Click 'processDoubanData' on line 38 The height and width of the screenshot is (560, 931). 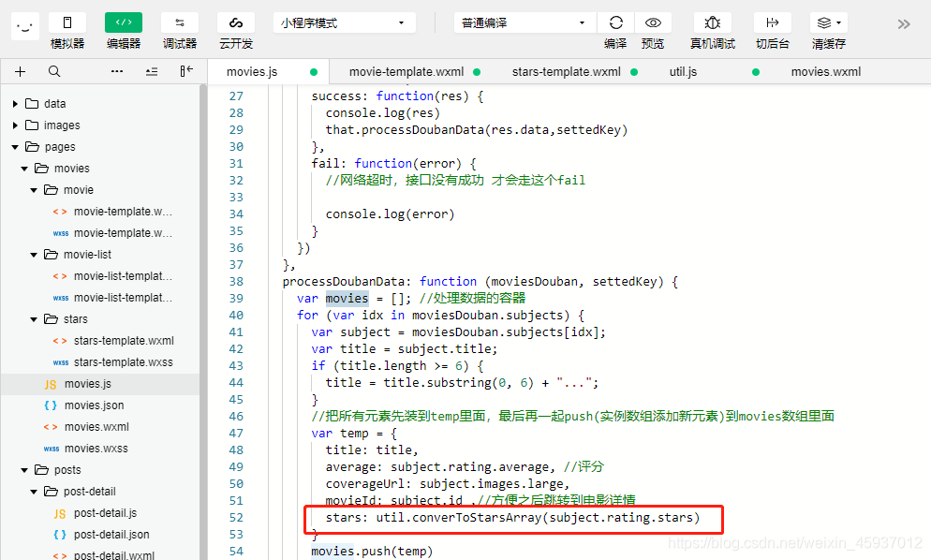coord(344,282)
